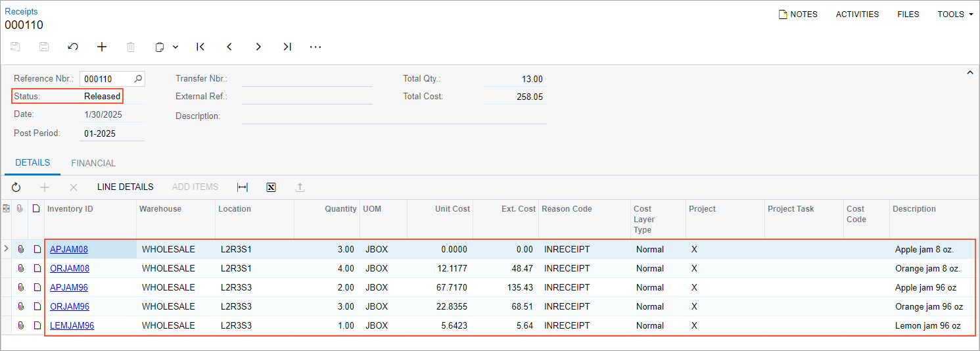Go to next record arrow
This screenshot has height=351, width=980.
click(x=258, y=47)
